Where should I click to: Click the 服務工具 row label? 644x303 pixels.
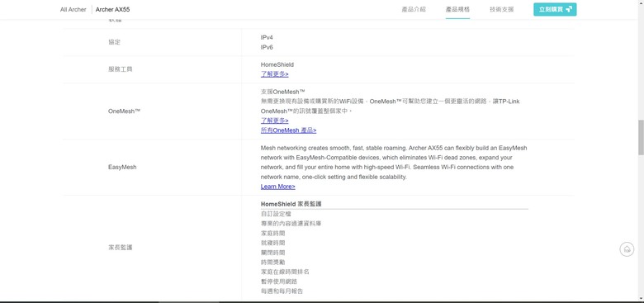(121, 69)
